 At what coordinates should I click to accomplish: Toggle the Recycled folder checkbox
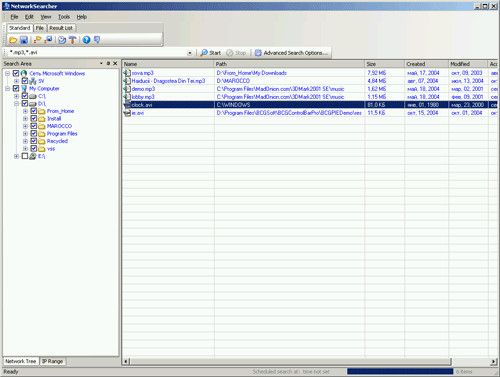point(34,141)
